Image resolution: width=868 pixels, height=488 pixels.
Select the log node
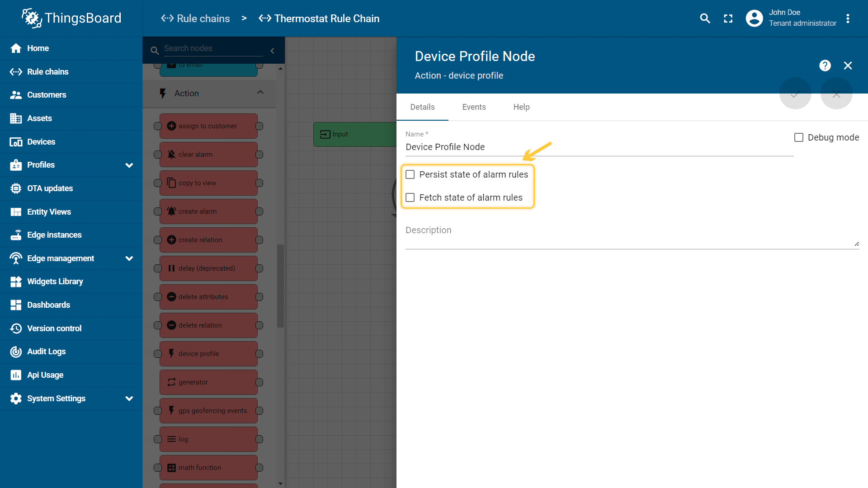point(208,439)
